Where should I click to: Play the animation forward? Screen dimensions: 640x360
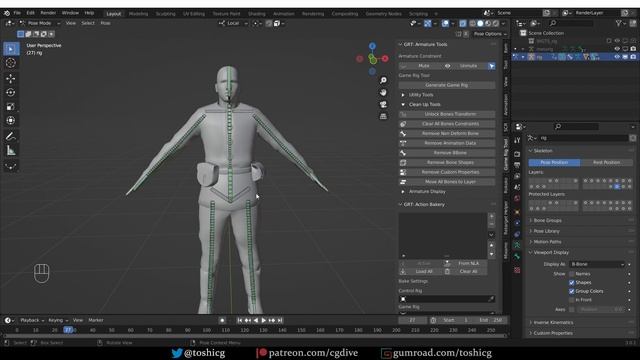point(264,320)
